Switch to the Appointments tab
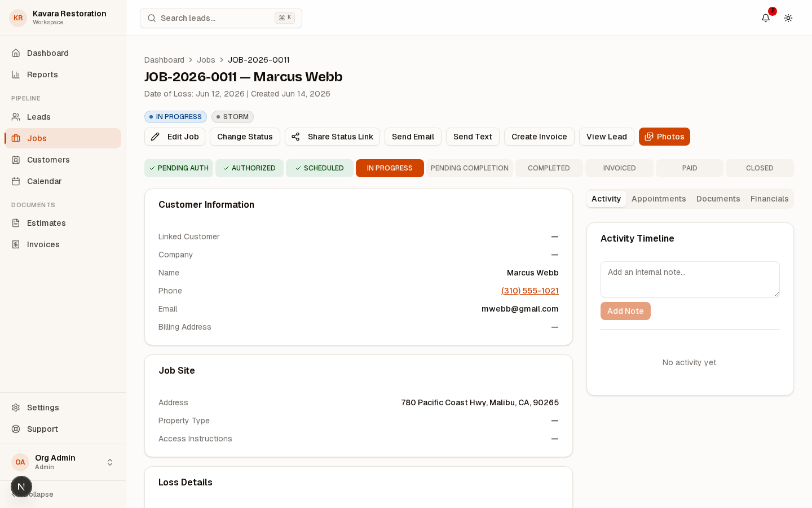The image size is (812, 508). coord(659,199)
